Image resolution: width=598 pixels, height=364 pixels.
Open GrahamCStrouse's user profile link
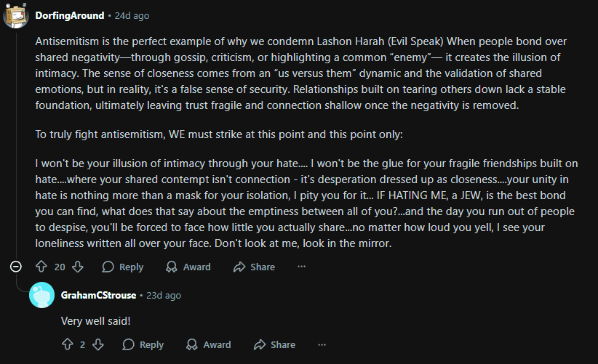coord(98,296)
